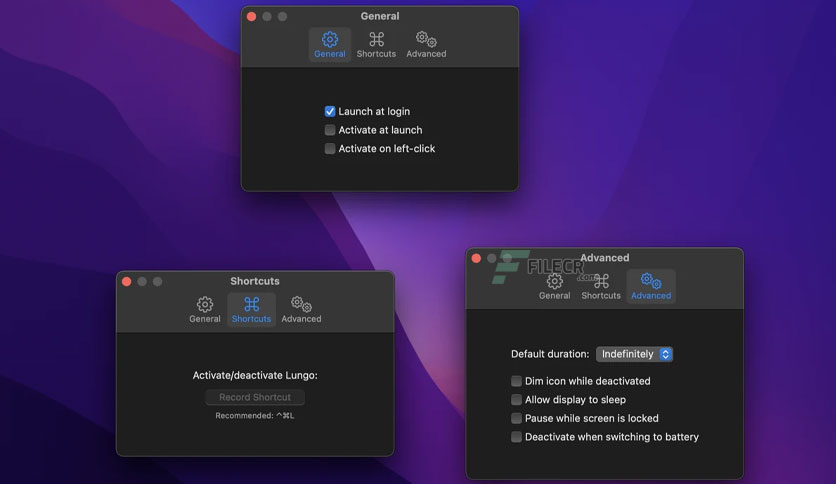The width and height of the screenshot is (836, 484).
Task: Open Shortcuts command icon in Advanced window
Action: coord(601,281)
